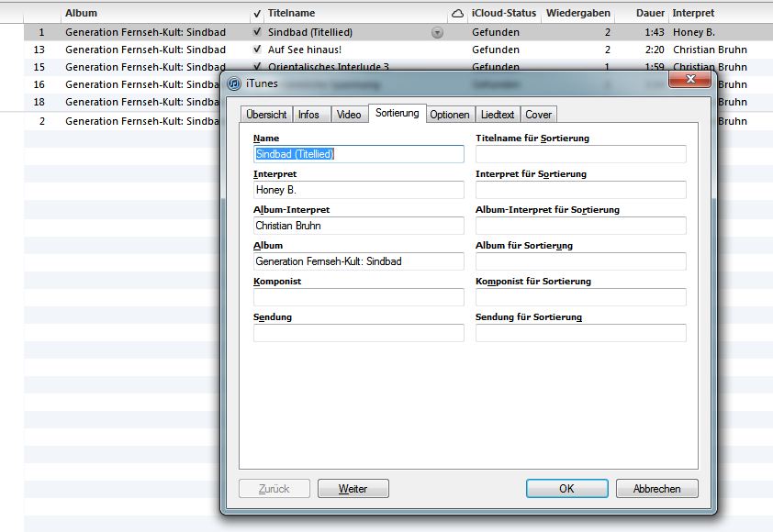
Task: Confirm the dialog with OK
Action: (567, 489)
